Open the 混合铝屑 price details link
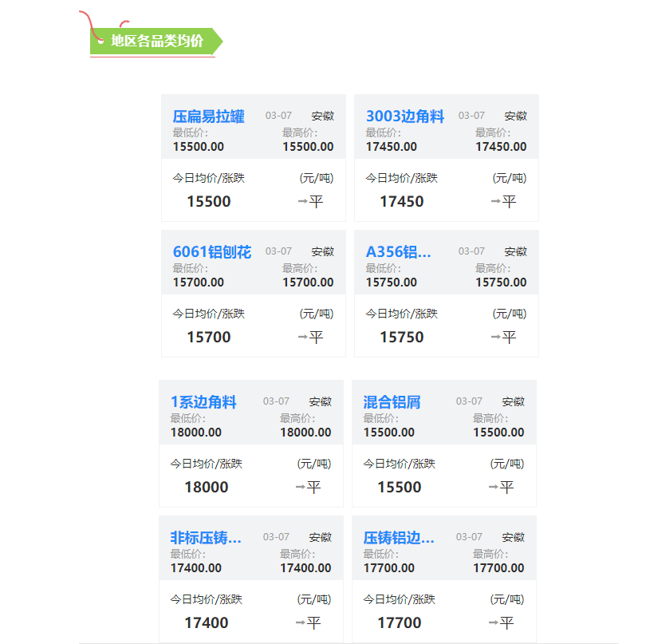This screenshot has height=644, width=646. tap(392, 402)
